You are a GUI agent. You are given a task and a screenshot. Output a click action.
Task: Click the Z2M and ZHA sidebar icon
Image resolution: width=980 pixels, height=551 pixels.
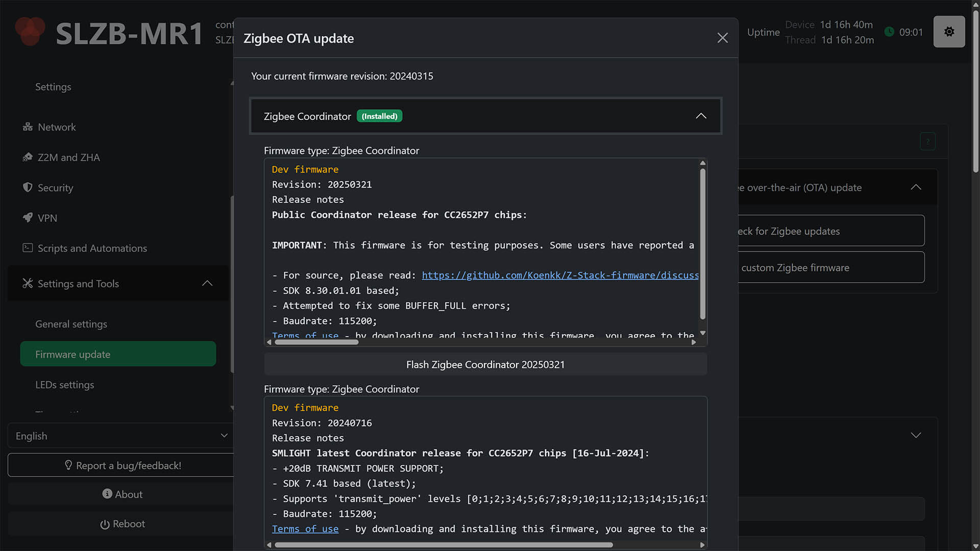tap(28, 157)
